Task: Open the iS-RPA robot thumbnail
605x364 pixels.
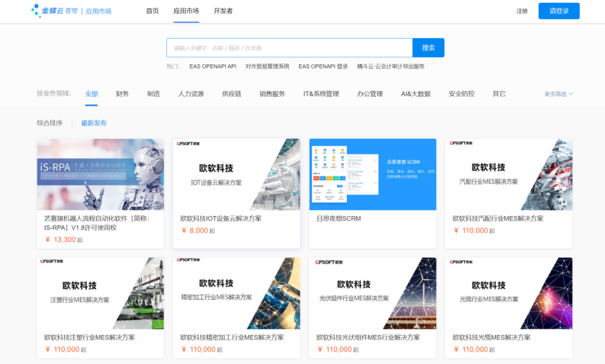Action: (100, 174)
